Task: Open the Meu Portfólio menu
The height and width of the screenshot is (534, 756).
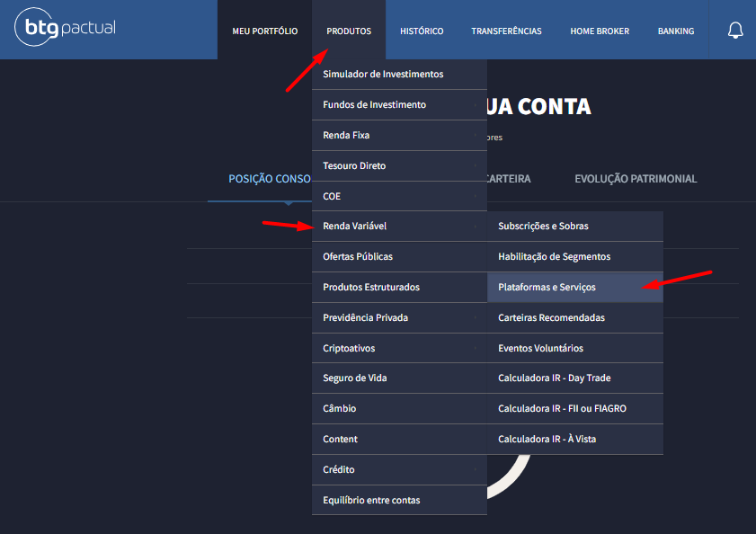Action: [x=264, y=31]
